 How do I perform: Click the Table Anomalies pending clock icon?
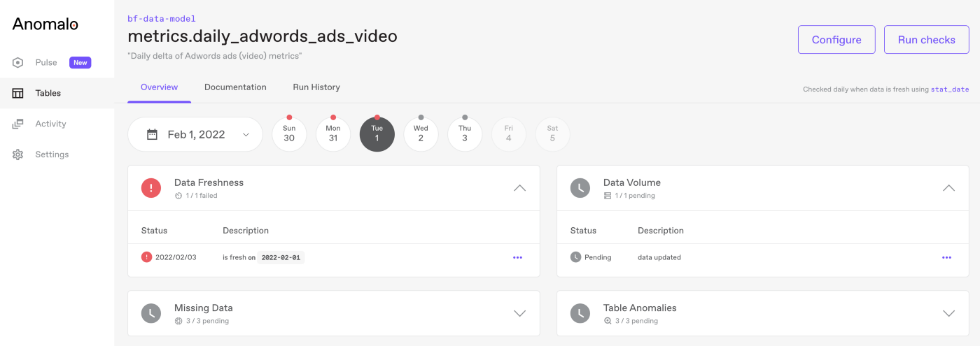580,313
